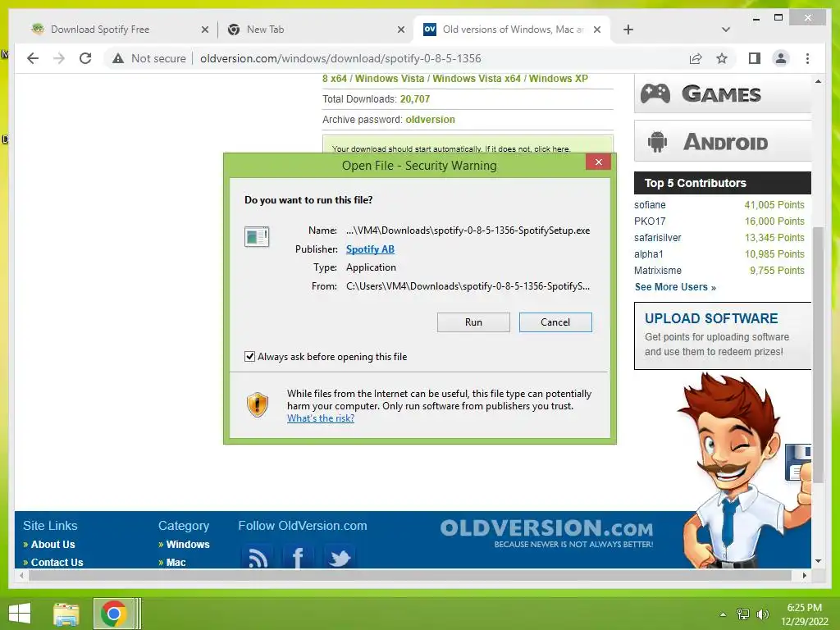The height and width of the screenshot is (630, 840).
Task: Click the volume speaker tray icon
Action: click(762, 614)
